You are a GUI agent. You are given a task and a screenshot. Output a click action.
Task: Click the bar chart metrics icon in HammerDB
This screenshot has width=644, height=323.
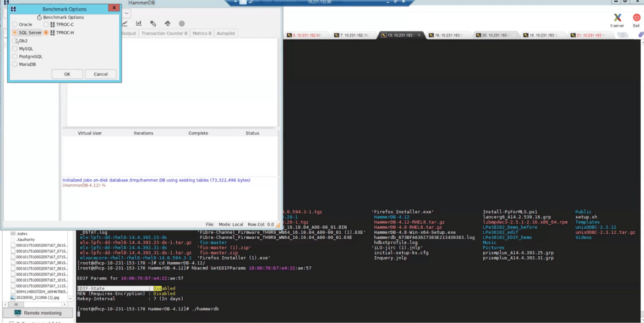139,24
